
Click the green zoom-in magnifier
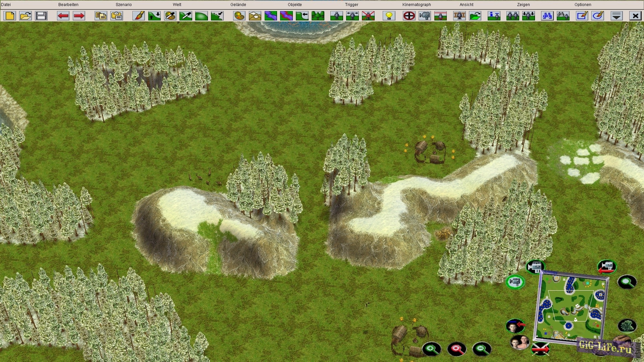coord(431,349)
